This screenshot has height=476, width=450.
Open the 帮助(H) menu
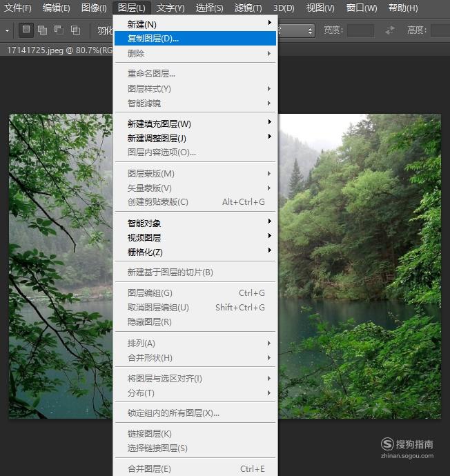click(403, 8)
